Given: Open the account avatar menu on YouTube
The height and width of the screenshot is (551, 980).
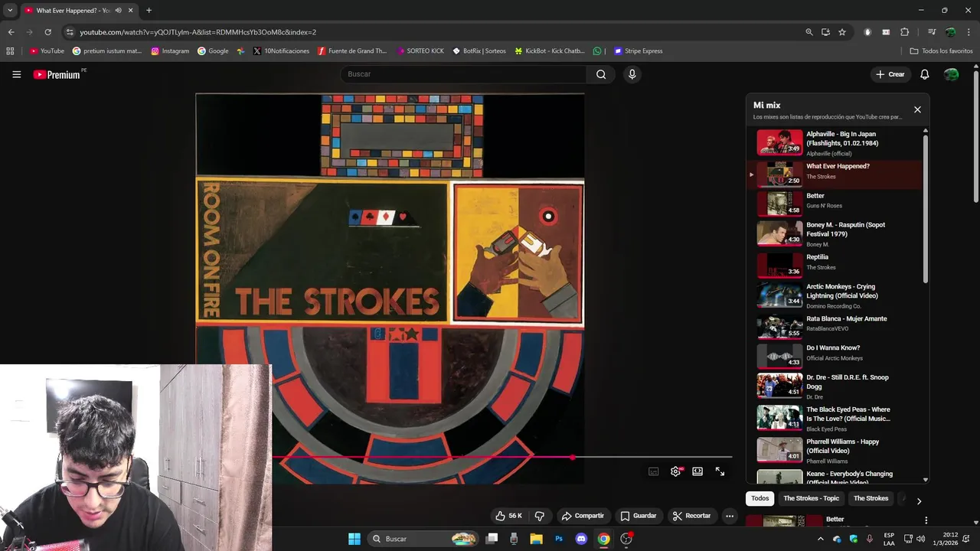Looking at the screenshot, I should click(x=951, y=74).
